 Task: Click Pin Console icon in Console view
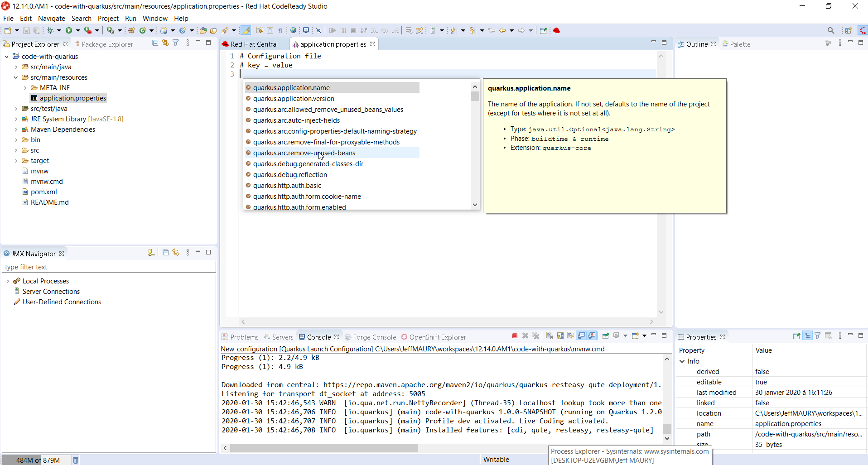tap(605, 336)
